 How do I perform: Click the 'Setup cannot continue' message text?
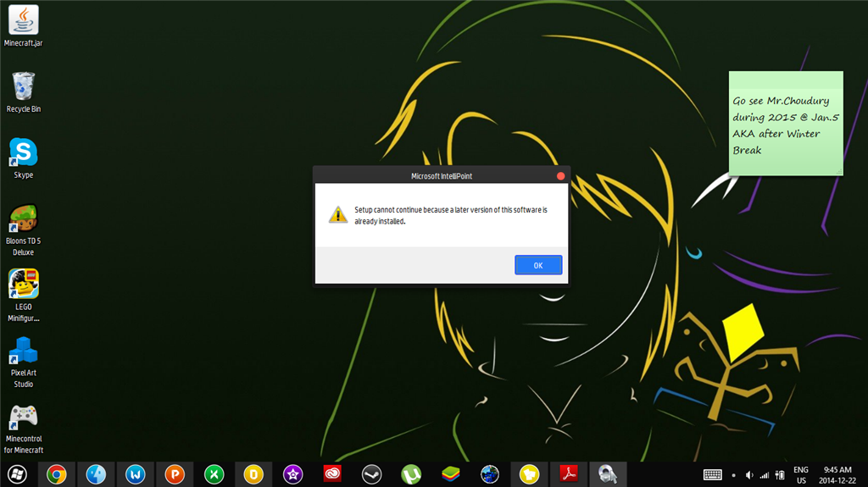(451, 215)
